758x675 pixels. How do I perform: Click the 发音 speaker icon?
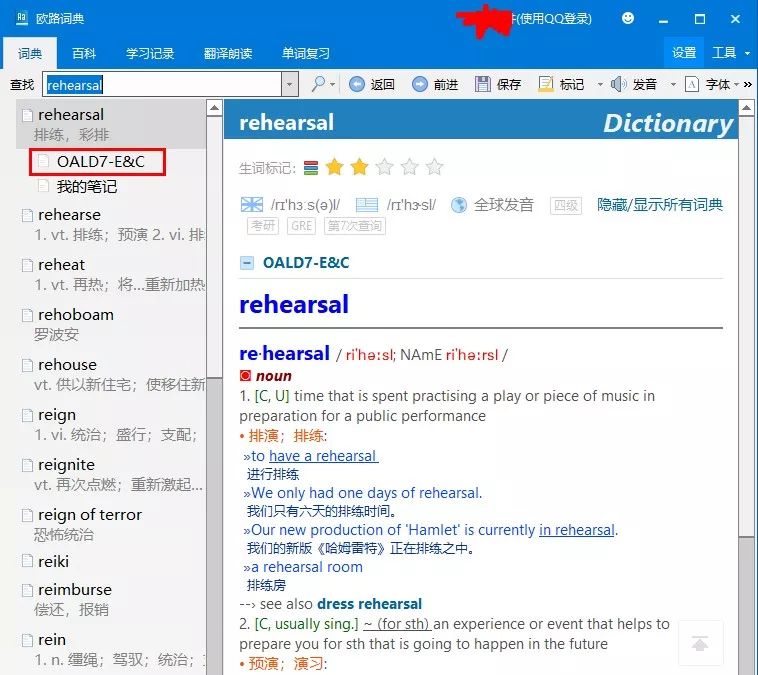[x=618, y=84]
